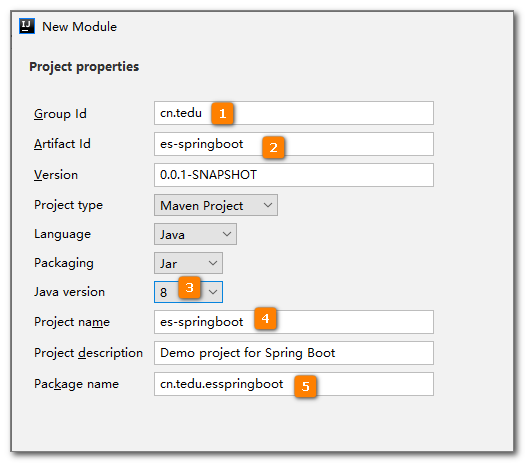Click the Version field with 0.0.1-SNAPSHOT
525x463 pixels.
click(294, 175)
